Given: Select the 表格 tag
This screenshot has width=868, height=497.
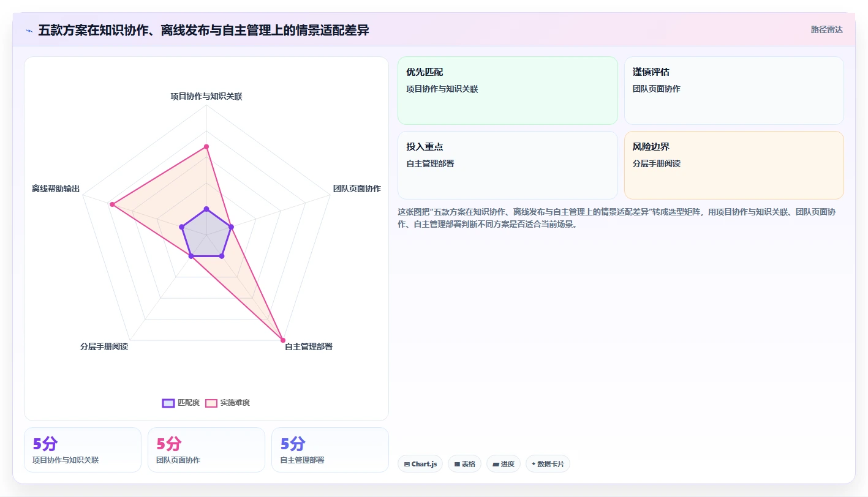Looking at the screenshot, I should 465,464.
